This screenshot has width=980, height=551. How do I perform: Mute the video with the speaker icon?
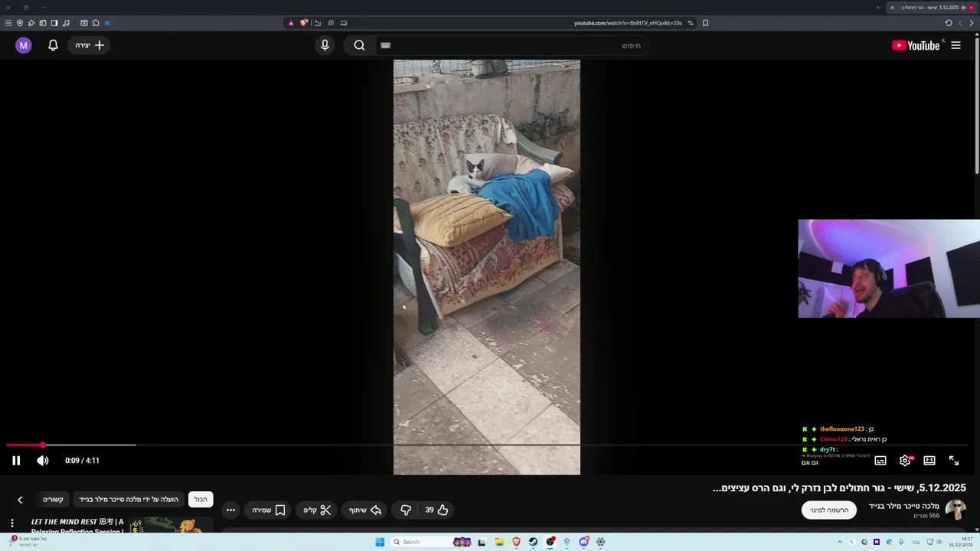43,461
